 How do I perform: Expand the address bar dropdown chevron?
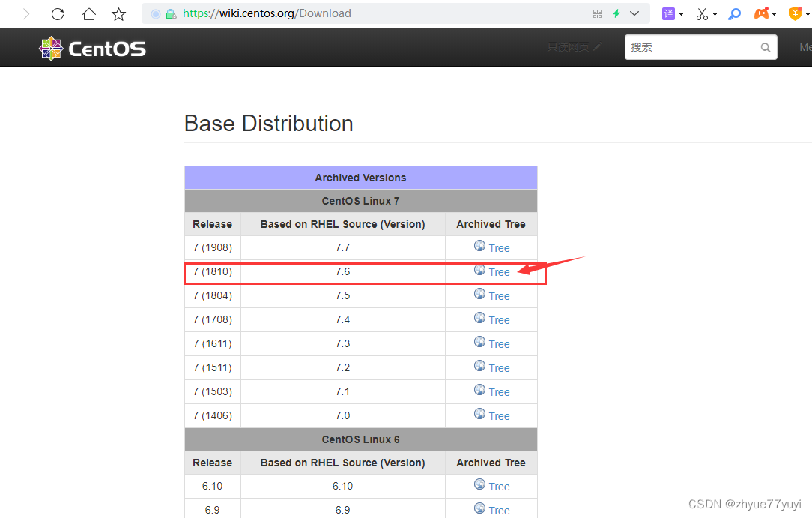pyautogui.click(x=634, y=14)
